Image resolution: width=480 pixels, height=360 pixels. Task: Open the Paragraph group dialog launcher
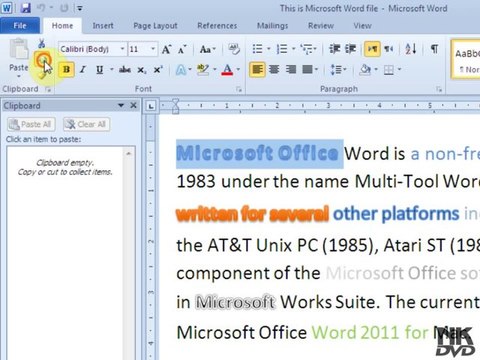(x=439, y=89)
